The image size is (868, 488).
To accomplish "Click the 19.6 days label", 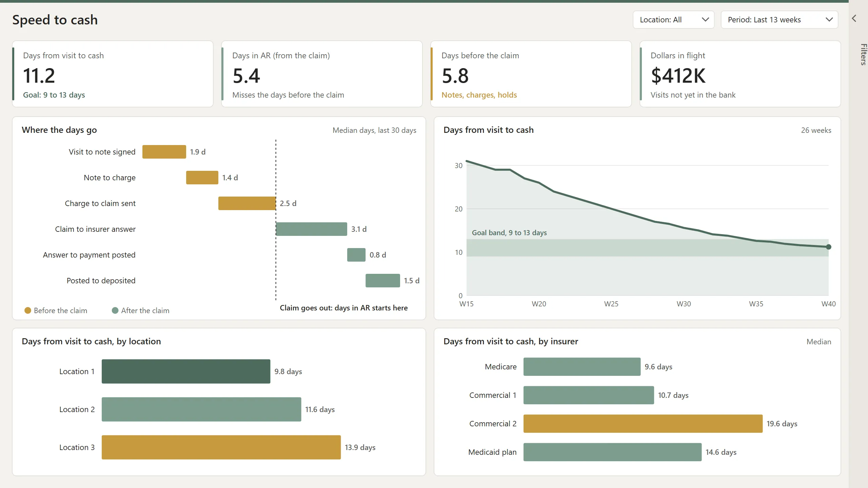I will (782, 424).
